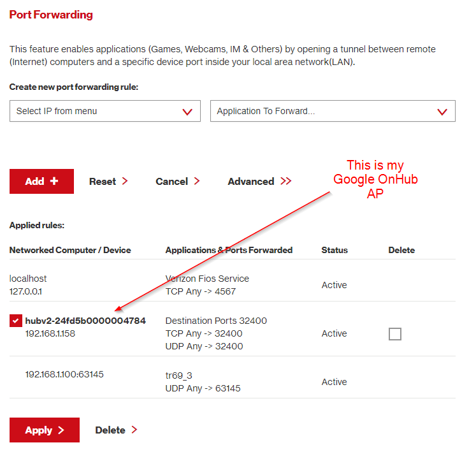Click the Apply button chevron icon
Image resolution: width=476 pixels, height=452 pixels.
(x=61, y=430)
